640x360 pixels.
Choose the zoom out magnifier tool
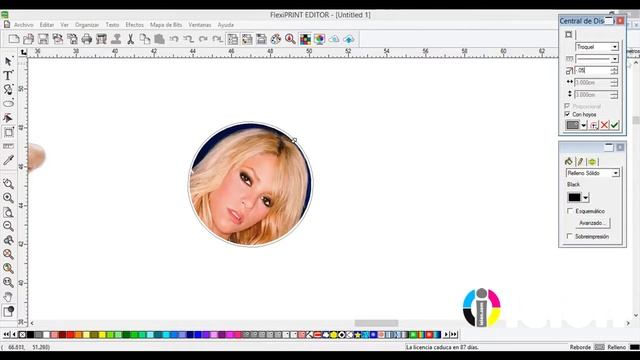8,226
